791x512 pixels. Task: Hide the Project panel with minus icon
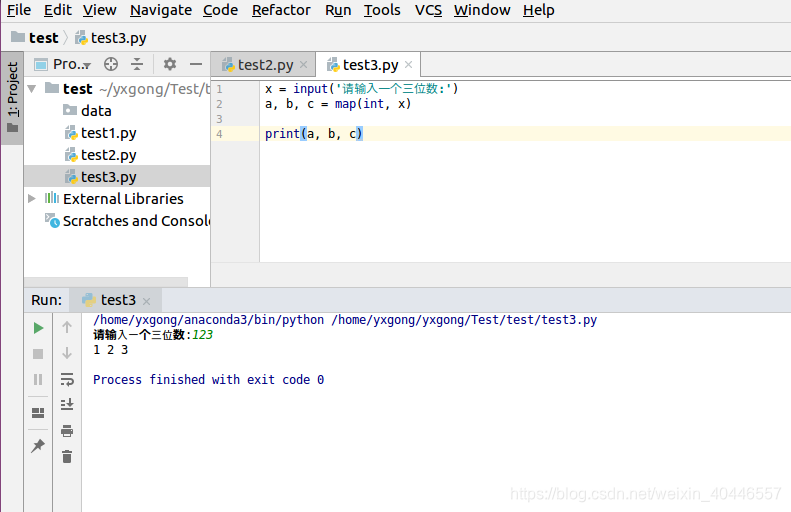pyautogui.click(x=196, y=64)
